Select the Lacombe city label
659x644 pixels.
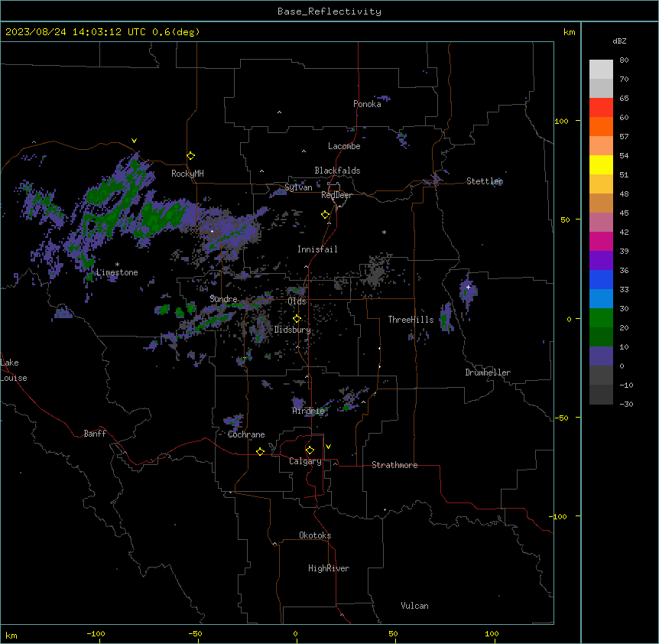pyautogui.click(x=344, y=146)
